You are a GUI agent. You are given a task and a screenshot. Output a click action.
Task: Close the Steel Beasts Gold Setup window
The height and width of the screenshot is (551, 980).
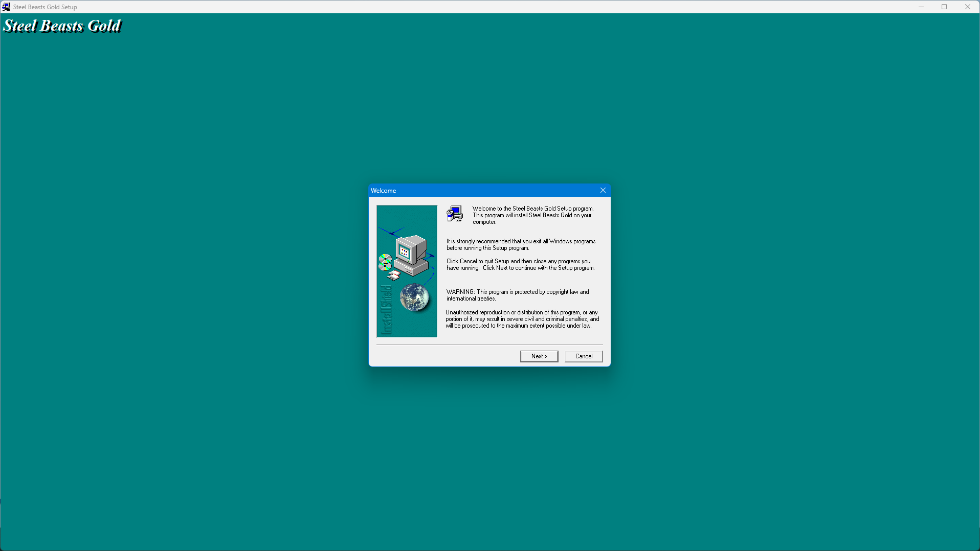coord(968,7)
